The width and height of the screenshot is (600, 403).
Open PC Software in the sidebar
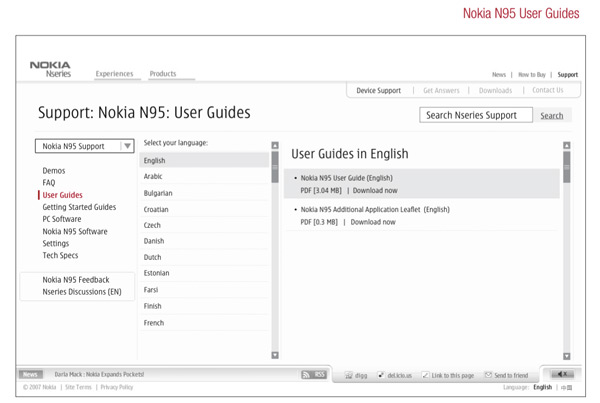point(62,219)
